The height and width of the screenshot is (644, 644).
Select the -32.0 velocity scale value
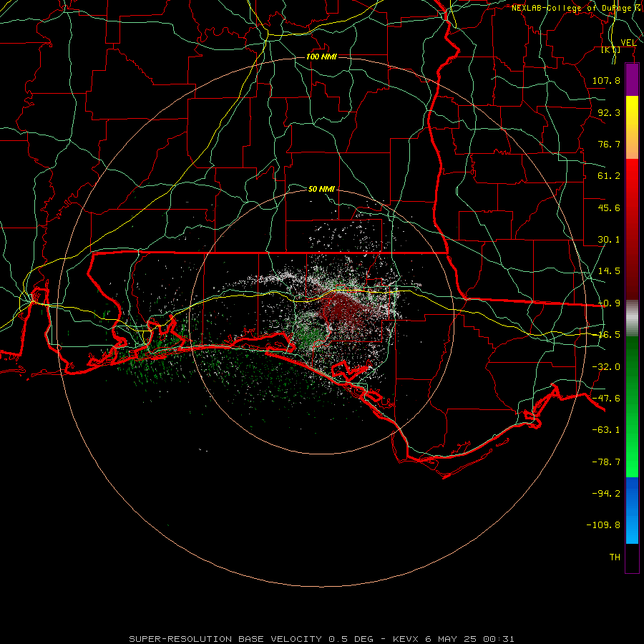(x=606, y=367)
